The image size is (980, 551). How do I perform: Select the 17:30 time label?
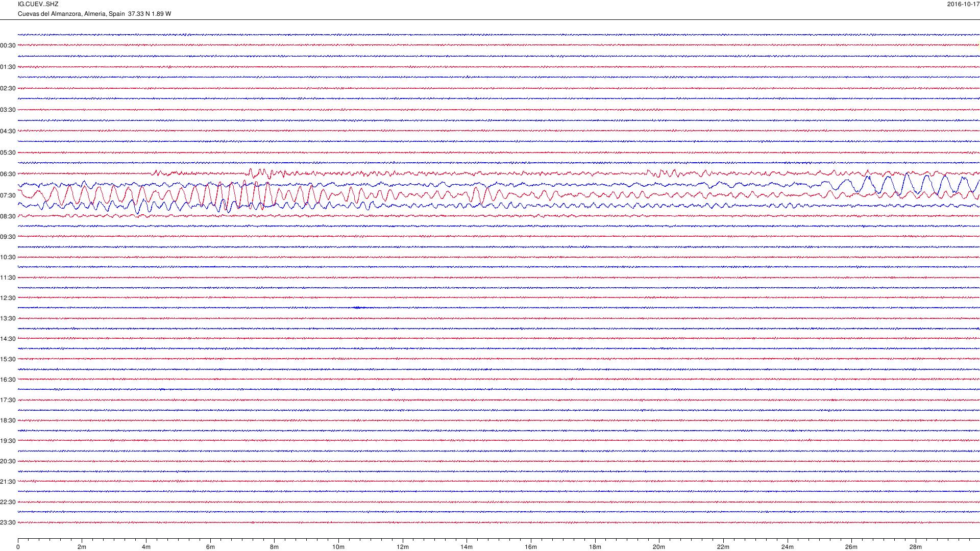click(8, 400)
